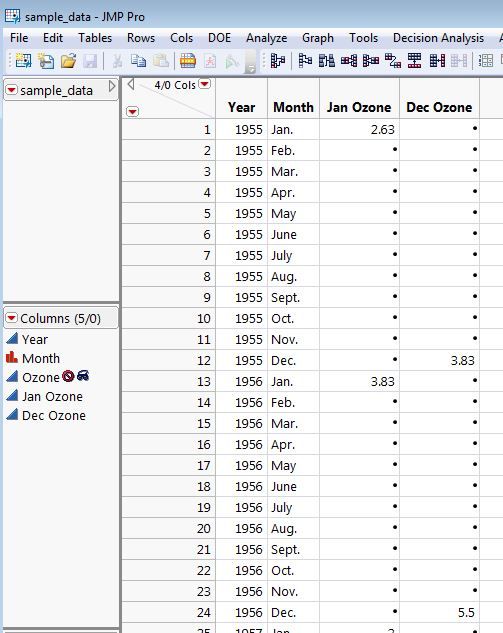Click the Dec Ozone value in row 12
This screenshot has width=503, height=633.
click(x=439, y=360)
